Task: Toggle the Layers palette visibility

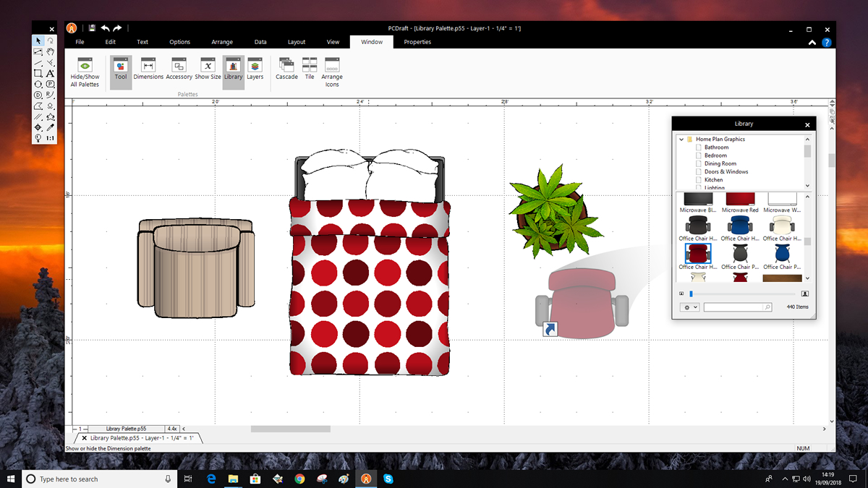Action: coord(255,69)
